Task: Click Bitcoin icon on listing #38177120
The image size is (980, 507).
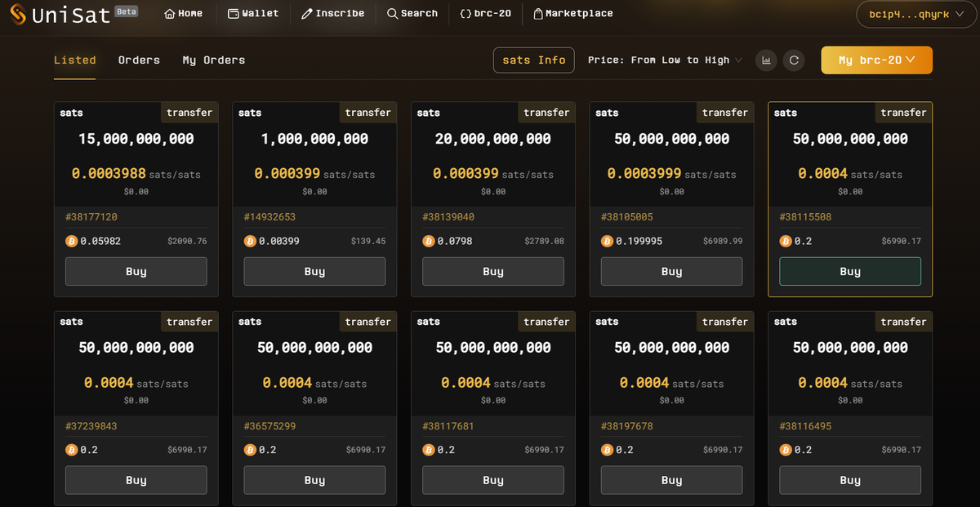Action: coord(71,242)
